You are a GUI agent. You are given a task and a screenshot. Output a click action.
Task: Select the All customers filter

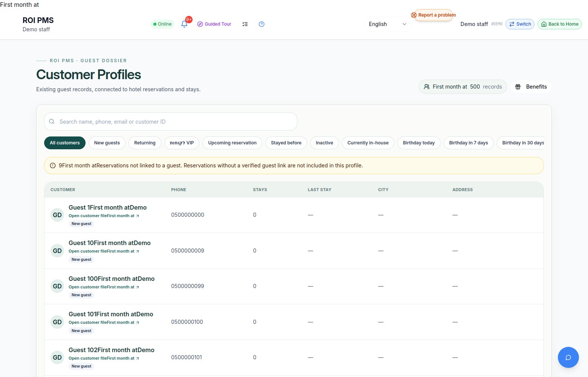pyautogui.click(x=65, y=143)
